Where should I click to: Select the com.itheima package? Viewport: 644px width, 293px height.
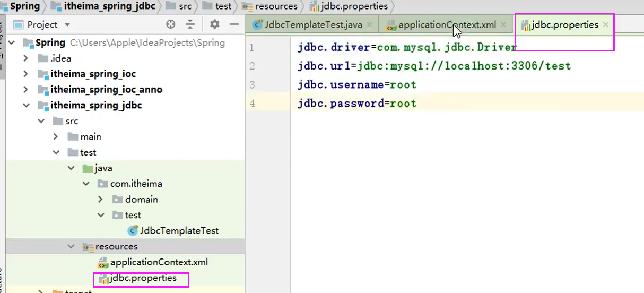tap(136, 184)
